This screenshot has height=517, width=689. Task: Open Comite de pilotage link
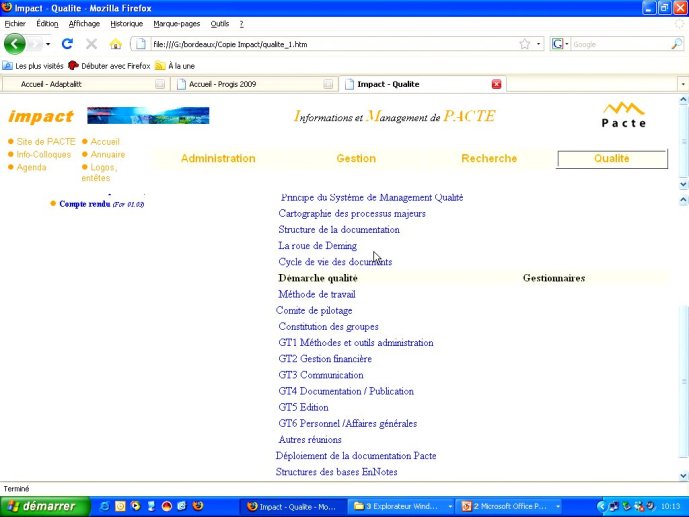click(314, 311)
